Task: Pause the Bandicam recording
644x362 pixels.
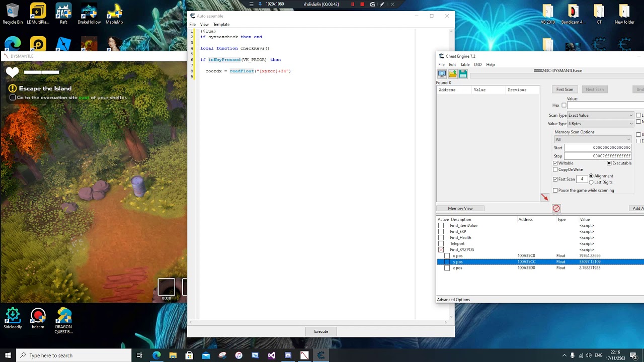Action: point(353,4)
